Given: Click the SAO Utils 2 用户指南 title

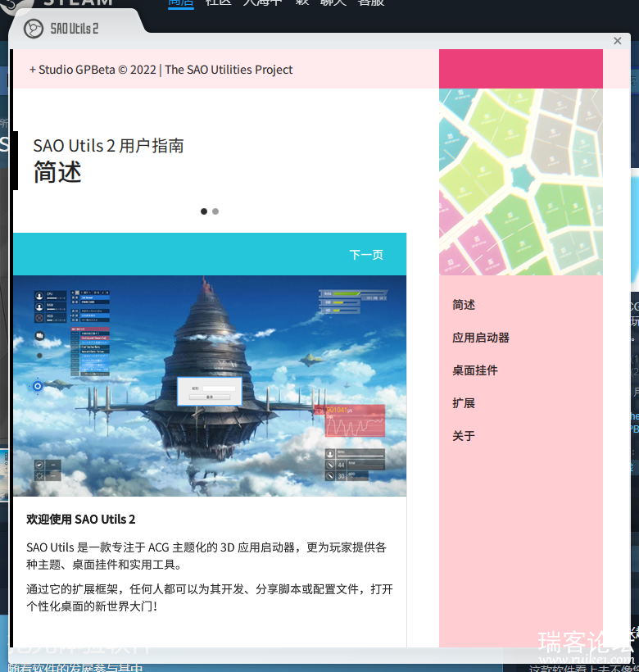Looking at the screenshot, I should (109, 146).
